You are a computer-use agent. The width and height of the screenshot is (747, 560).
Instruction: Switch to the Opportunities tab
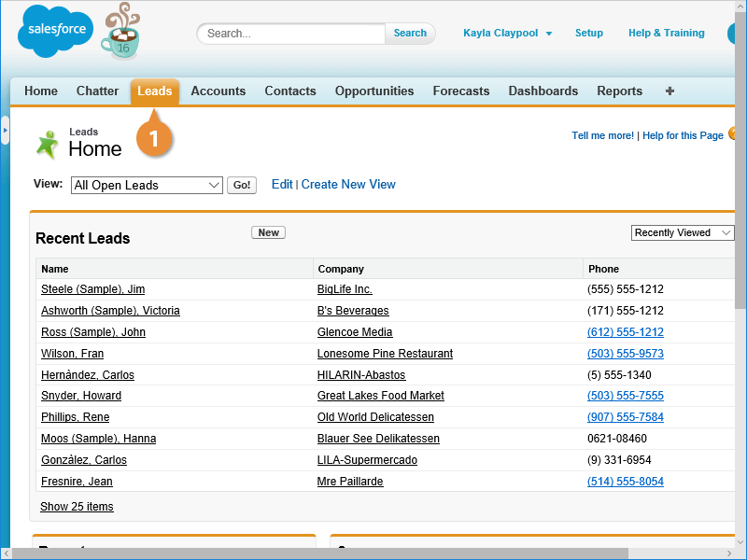pos(374,91)
